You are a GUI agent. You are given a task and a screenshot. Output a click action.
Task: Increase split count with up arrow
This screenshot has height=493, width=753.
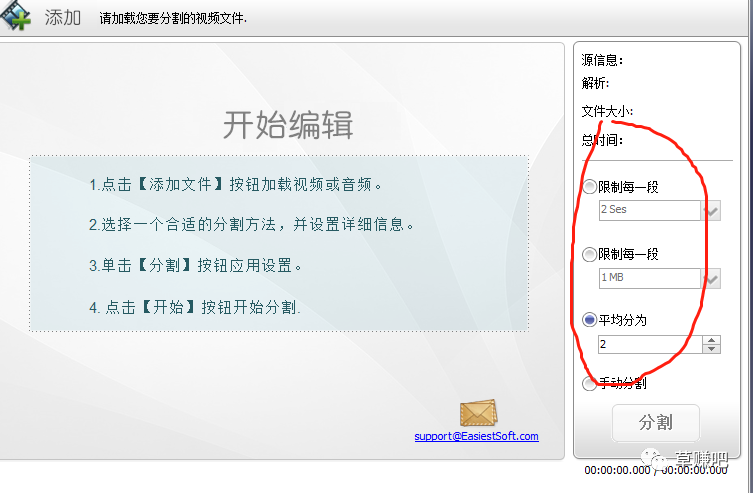tap(711, 340)
